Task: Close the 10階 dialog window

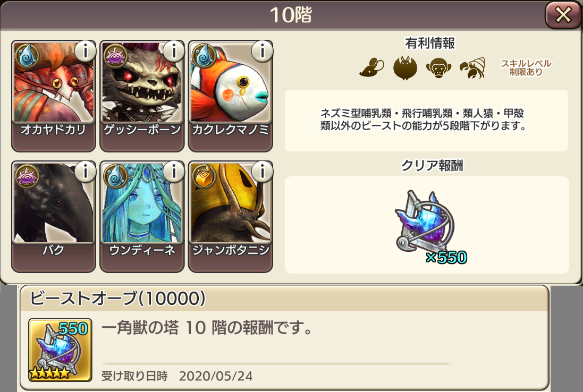Action: tap(563, 15)
